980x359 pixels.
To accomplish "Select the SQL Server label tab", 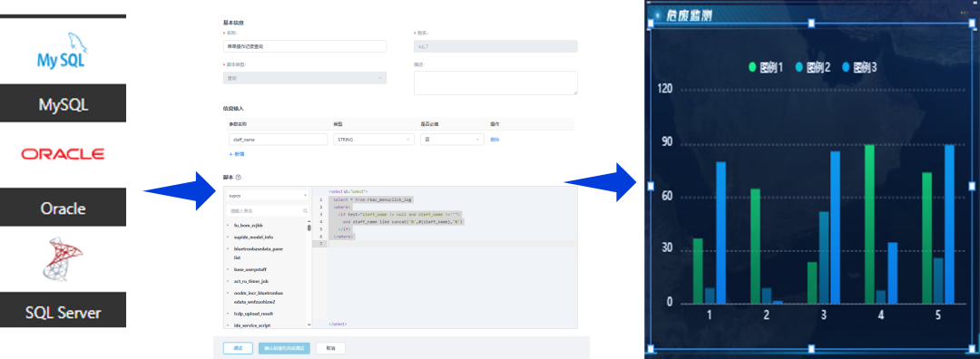I will point(64,312).
